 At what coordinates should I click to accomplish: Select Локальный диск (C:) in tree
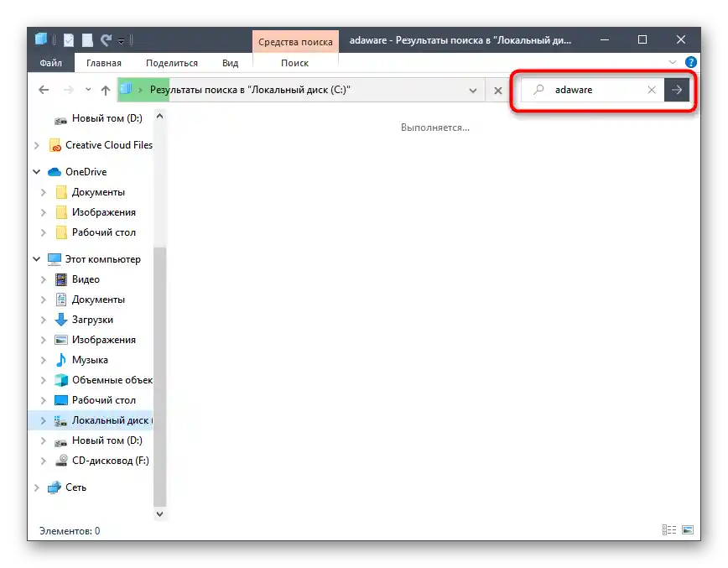[x=110, y=420]
